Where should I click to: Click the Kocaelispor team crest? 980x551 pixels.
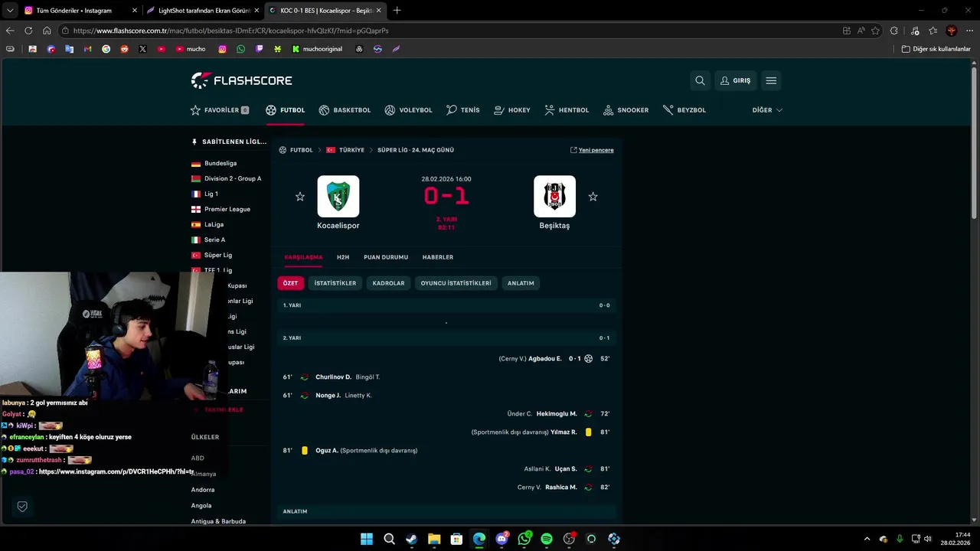(338, 197)
